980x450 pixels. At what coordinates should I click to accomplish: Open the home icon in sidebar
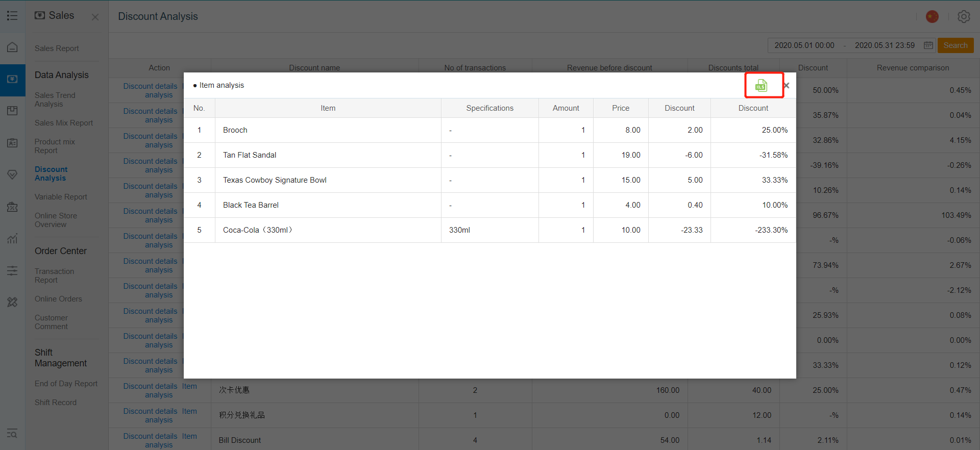(x=12, y=47)
